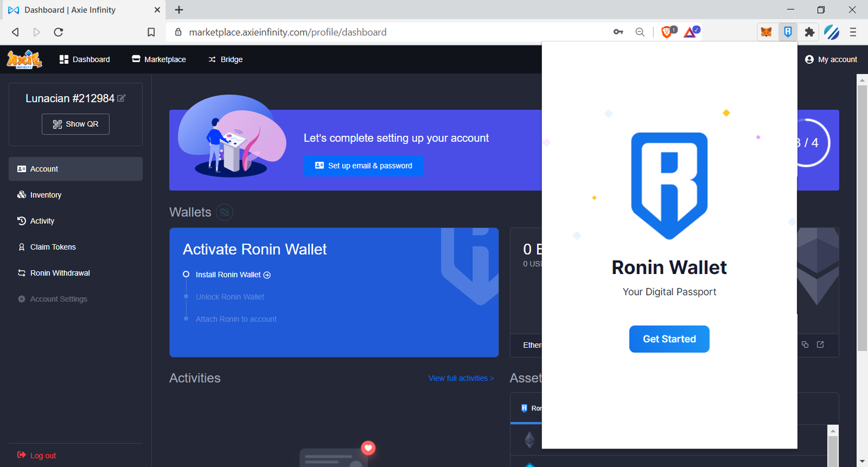Click Get Started in Ronin Wallet popup
The image size is (868, 467).
pos(669,339)
